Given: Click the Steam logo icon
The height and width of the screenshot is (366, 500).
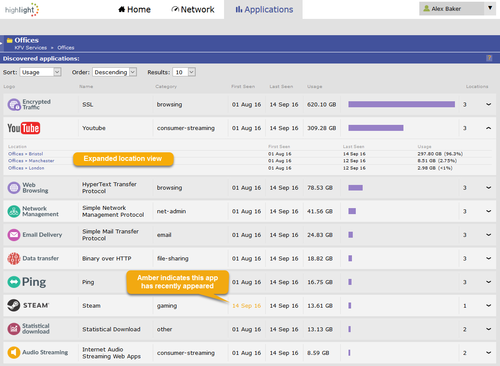Looking at the screenshot, I should click(x=14, y=305).
